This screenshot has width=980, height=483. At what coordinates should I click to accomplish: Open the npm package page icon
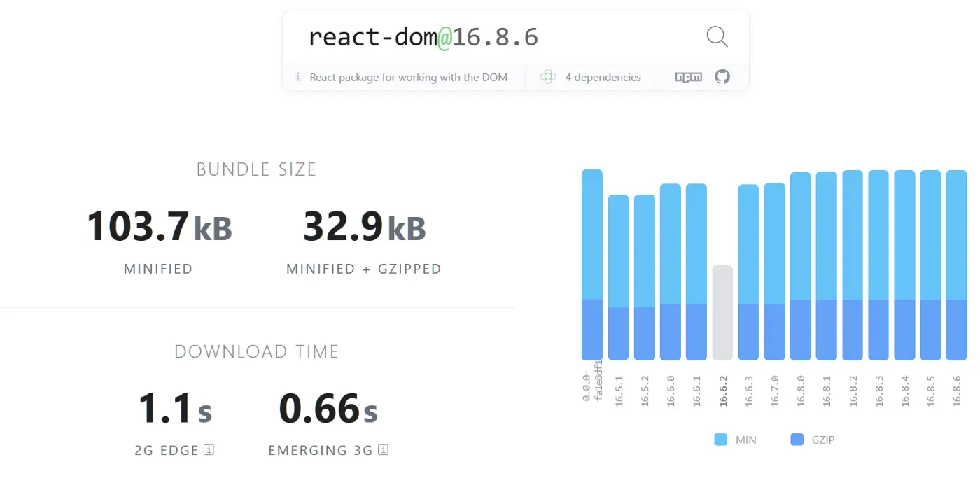pyautogui.click(x=689, y=77)
